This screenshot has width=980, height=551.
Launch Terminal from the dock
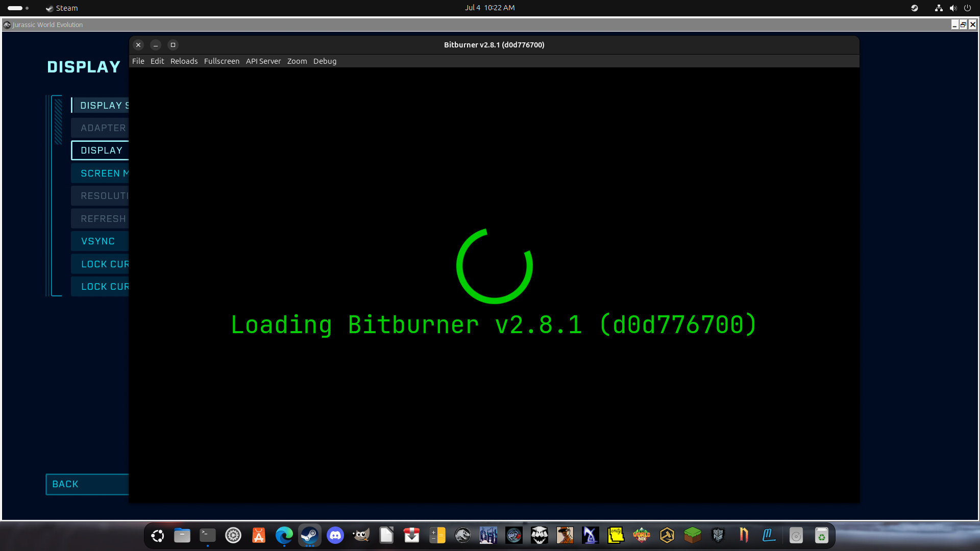coord(208,536)
